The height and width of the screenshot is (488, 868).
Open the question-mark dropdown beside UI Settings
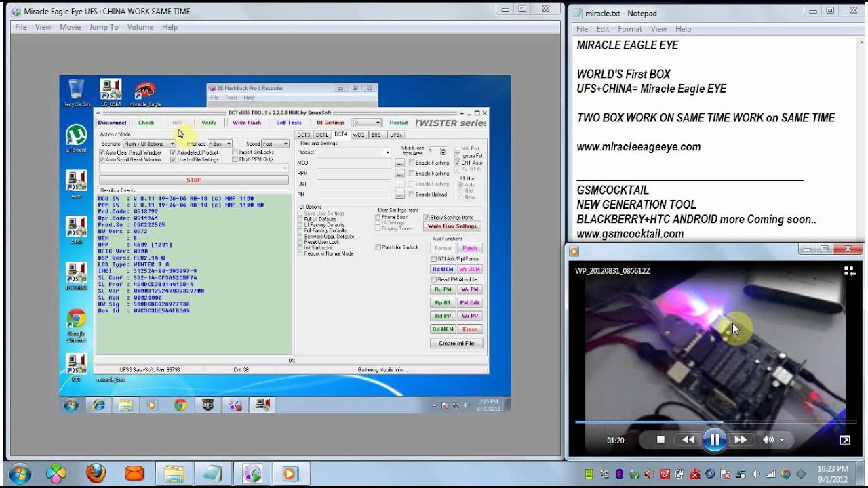click(367, 123)
